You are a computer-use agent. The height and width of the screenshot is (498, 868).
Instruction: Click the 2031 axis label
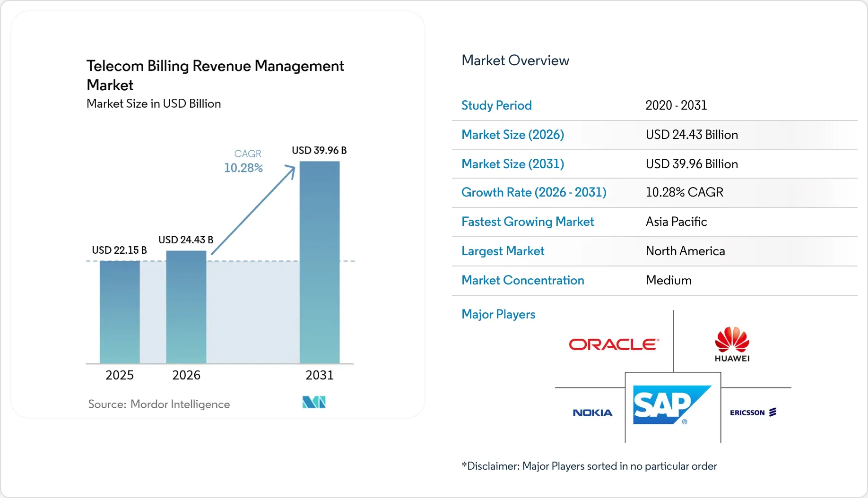pos(320,375)
